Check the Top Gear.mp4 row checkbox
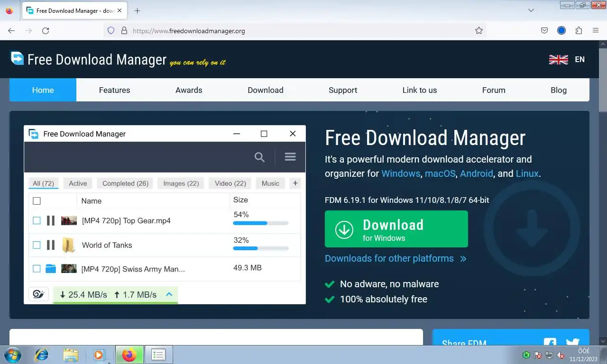 pos(37,220)
